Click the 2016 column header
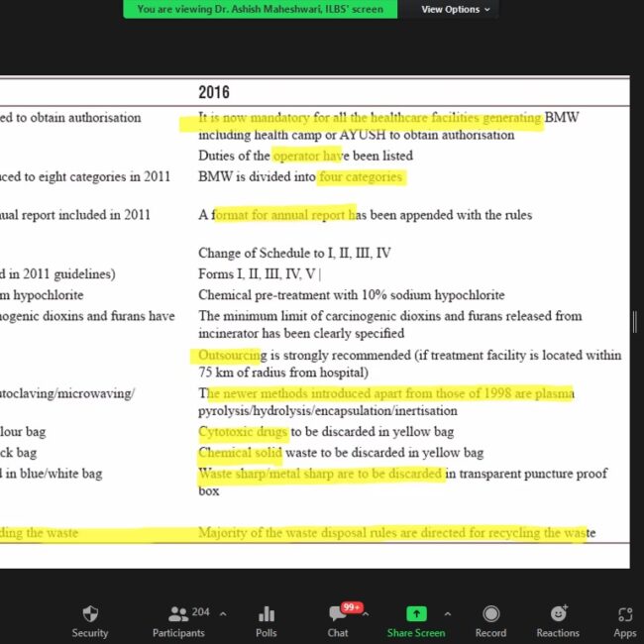The width and height of the screenshot is (644, 644). [214, 92]
